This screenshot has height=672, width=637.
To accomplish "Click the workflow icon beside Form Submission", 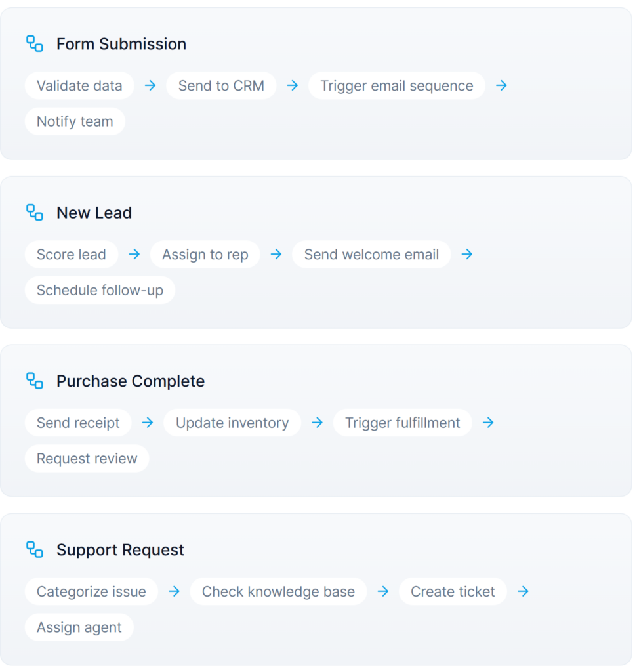I will point(35,44).
